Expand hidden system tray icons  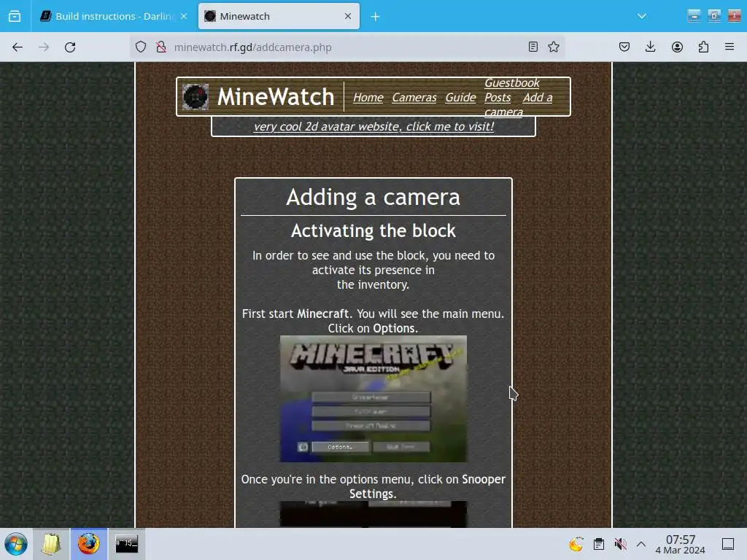tap(641, 544)
